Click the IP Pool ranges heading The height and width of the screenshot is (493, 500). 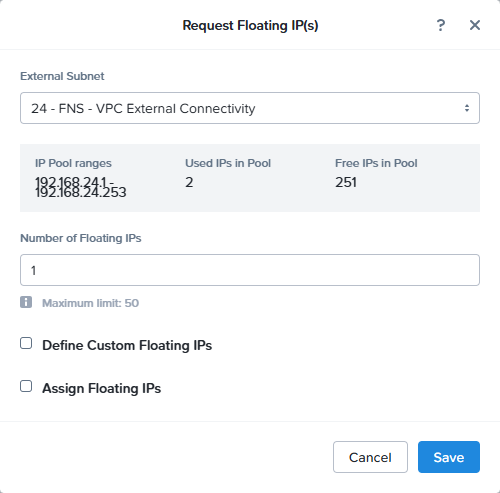click(x=73, y=163)
